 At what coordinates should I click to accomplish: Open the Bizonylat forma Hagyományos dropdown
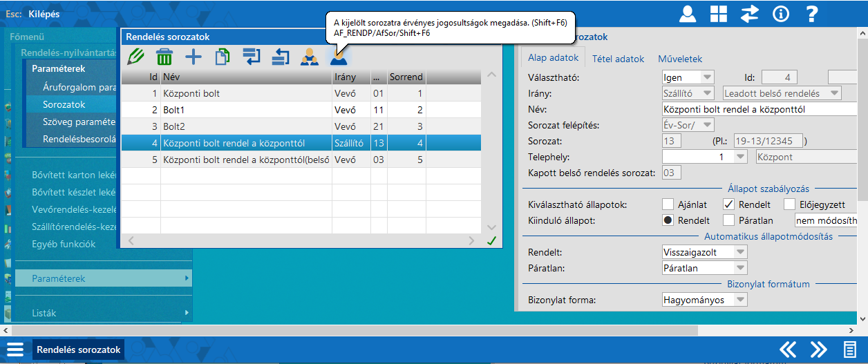(740, 300)
